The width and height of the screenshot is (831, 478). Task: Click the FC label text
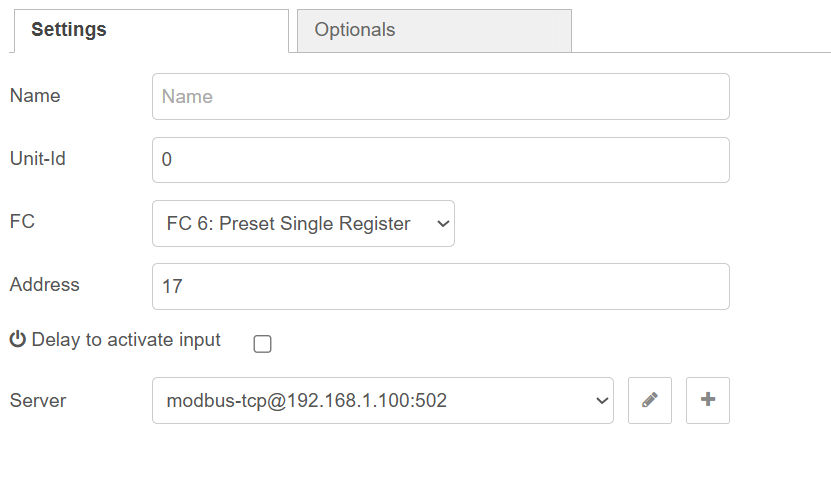(22, 222)
